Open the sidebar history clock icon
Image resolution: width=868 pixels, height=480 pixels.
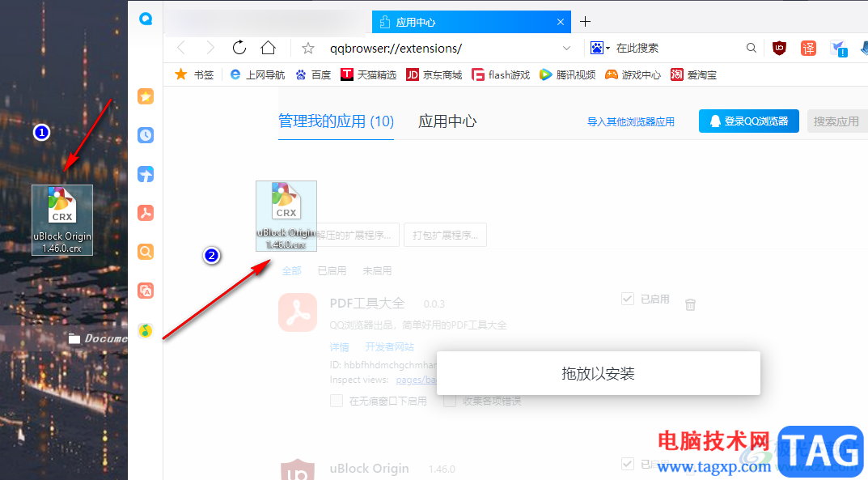146,135
